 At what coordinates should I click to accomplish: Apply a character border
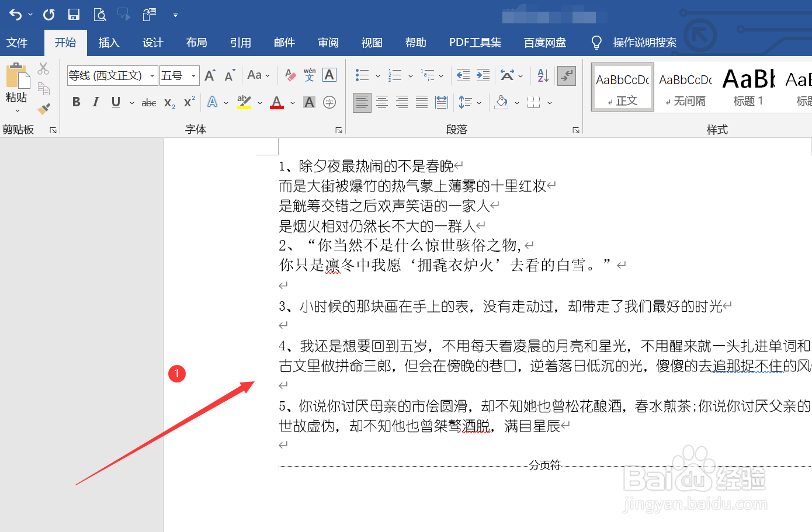pyautogui.click(x=329, y=75)
